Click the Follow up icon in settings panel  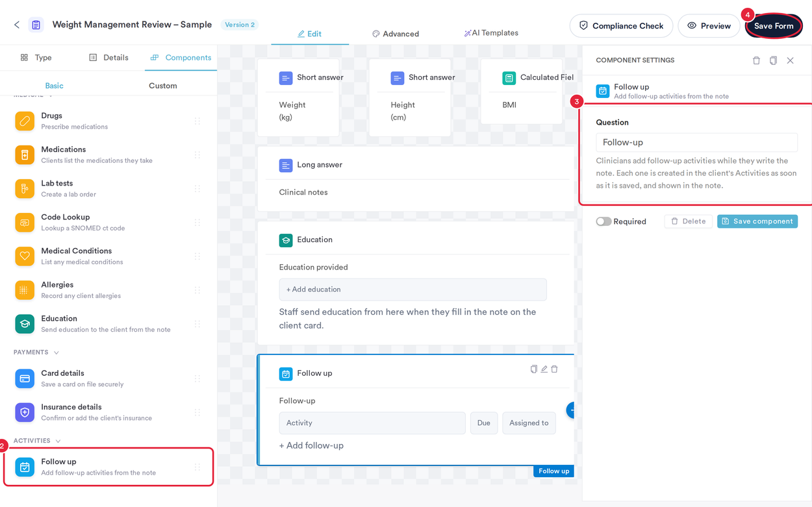[603, 91]
